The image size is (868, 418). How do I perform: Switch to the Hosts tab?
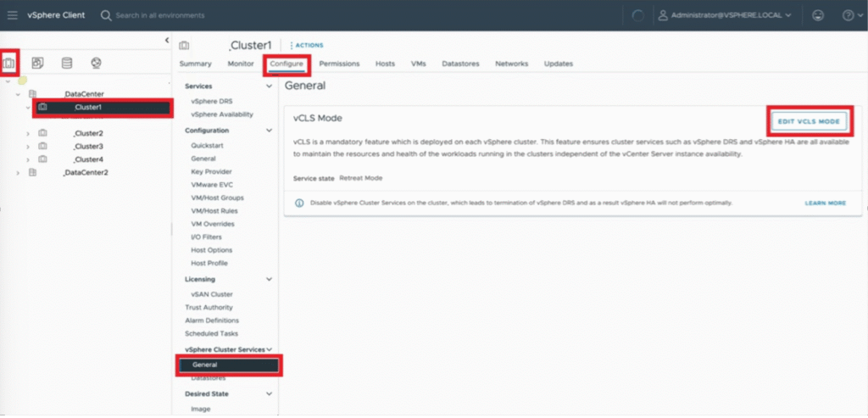[x=386, y=64]
